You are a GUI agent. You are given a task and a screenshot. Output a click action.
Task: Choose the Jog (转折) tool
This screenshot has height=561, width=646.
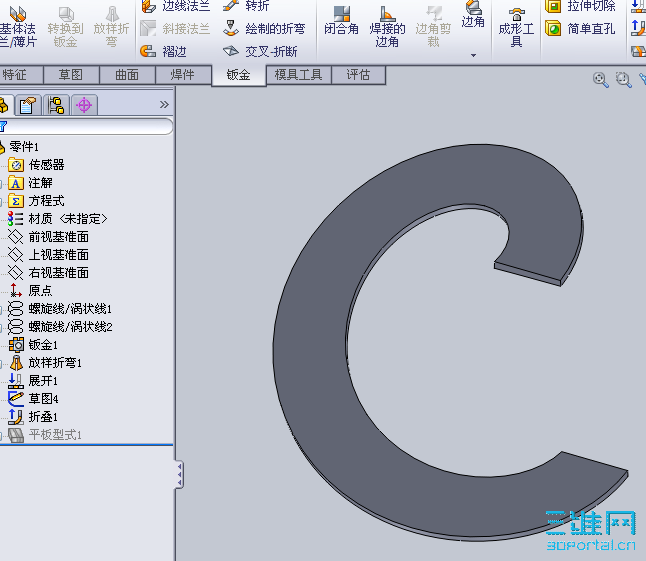246,6
